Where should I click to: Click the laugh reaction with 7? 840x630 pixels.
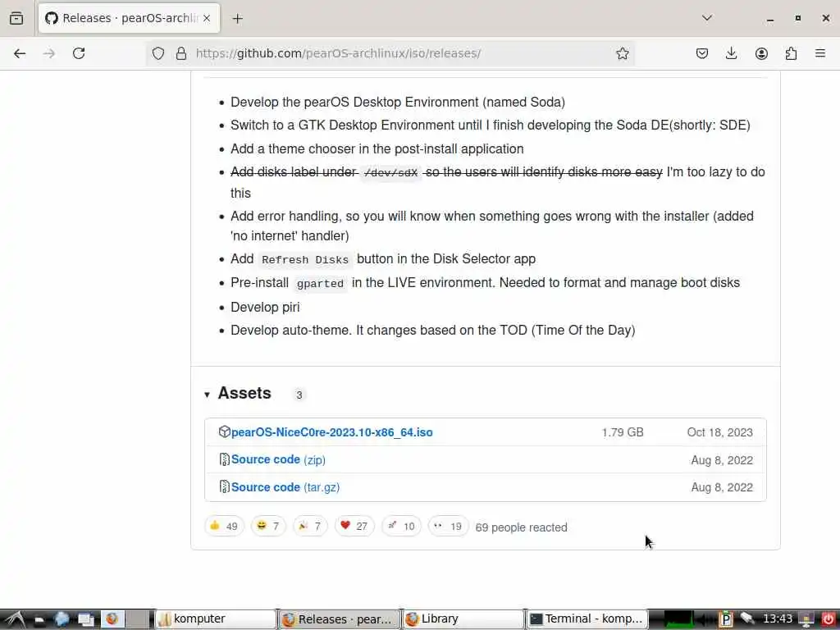point(268,526)
